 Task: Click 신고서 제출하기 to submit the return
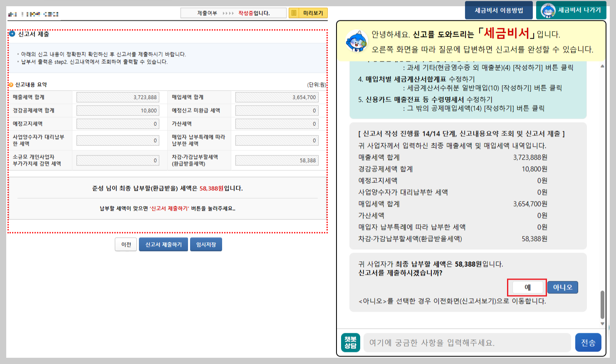163,245
